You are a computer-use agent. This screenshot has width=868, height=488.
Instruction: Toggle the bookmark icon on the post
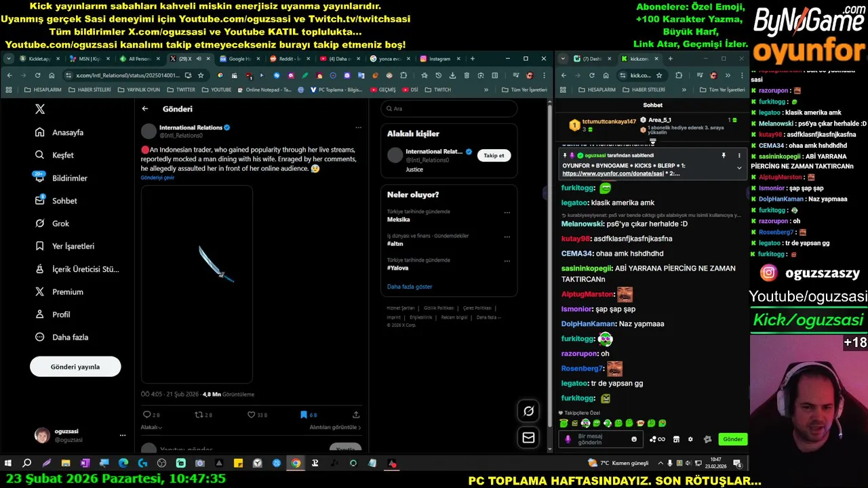coord(304,415)
